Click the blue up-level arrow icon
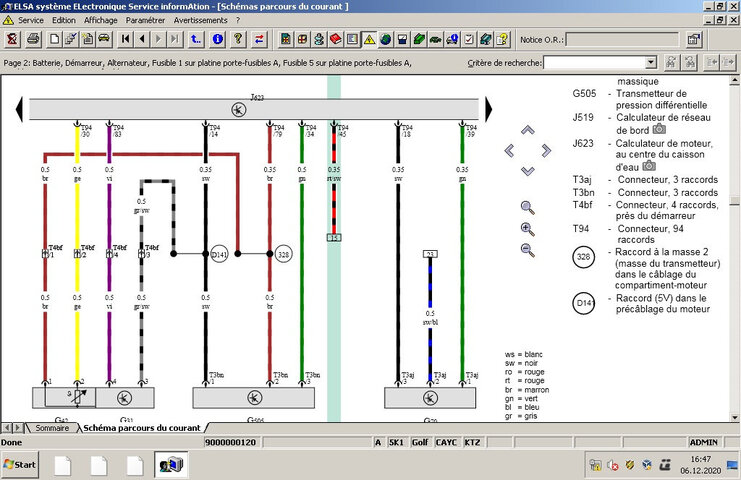The image size is (741, 480). coord(196,39)
